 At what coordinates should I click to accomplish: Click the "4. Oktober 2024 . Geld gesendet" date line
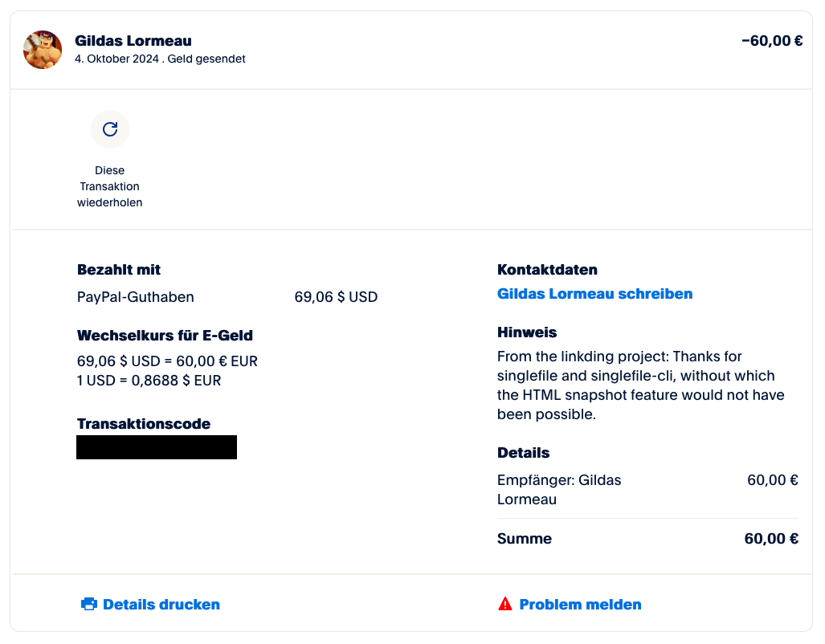[x=160, y=59]
